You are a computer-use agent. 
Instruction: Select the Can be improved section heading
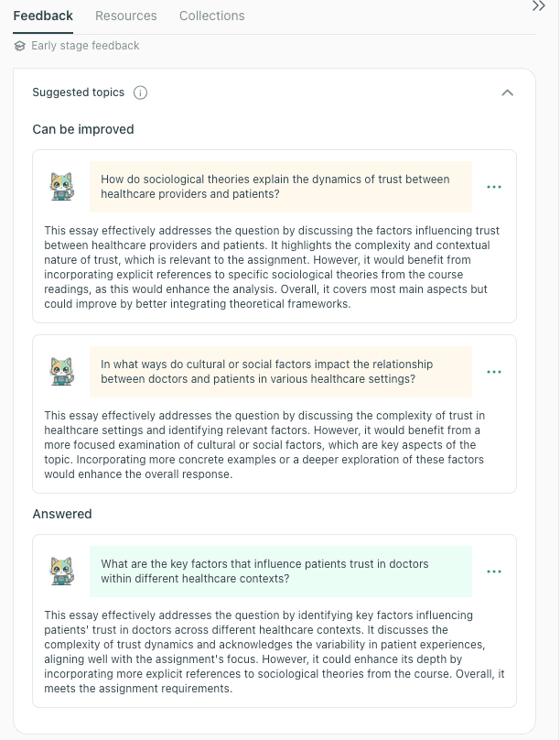[84, 130]
